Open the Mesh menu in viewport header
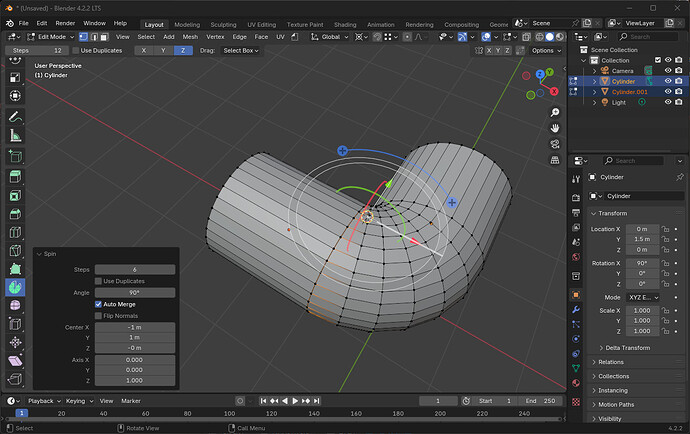 (190, 37)
